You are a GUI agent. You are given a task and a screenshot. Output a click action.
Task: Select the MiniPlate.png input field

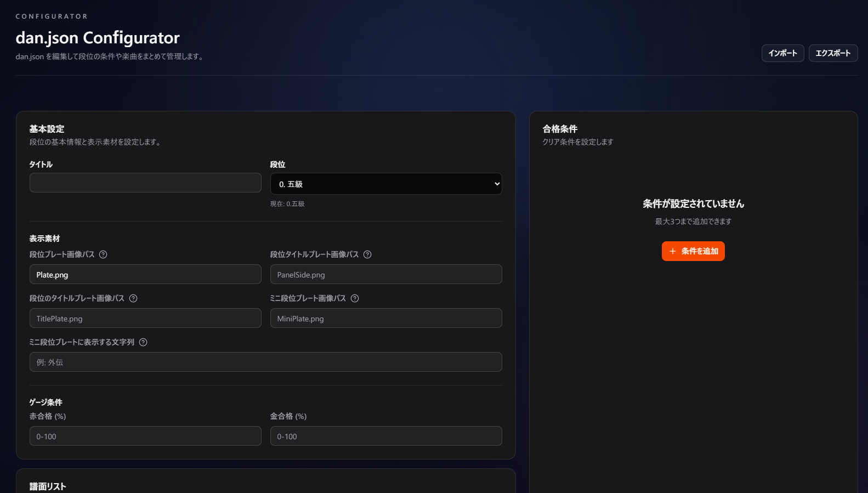386,318
